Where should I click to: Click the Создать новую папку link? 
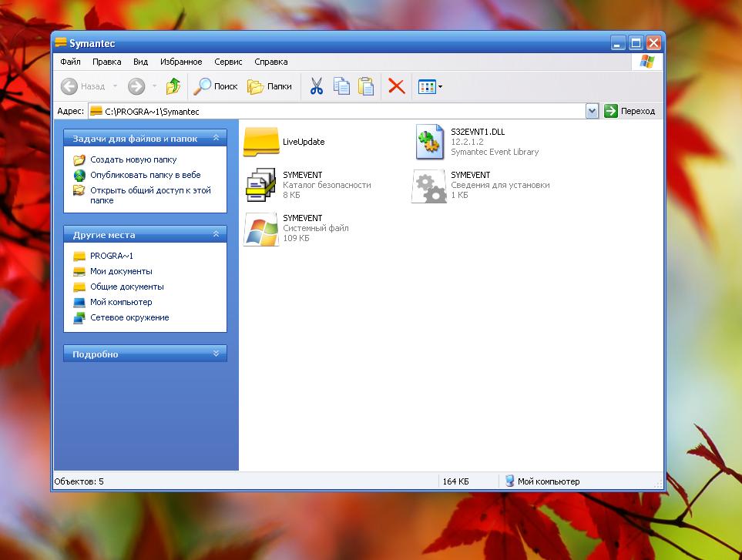pyautogui.click(x=133, y=159)
